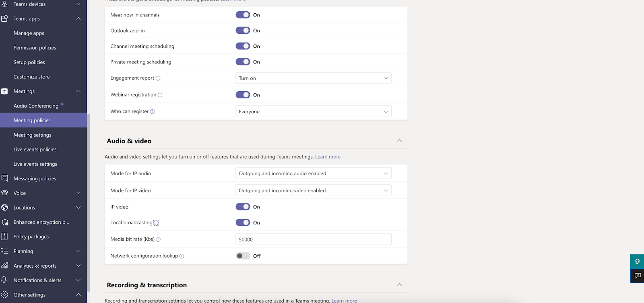This screenshot has width=644, height=303.
Task: Turn off Webinar registration toggle
Action: point(243,95)
